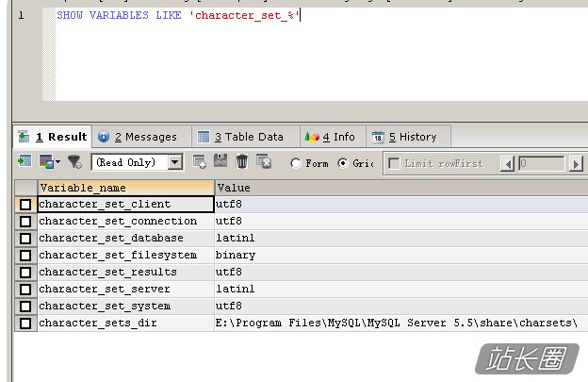Toggle the Limit row checkbox
This screenshot has height=382, width=588.
point(394,163)
